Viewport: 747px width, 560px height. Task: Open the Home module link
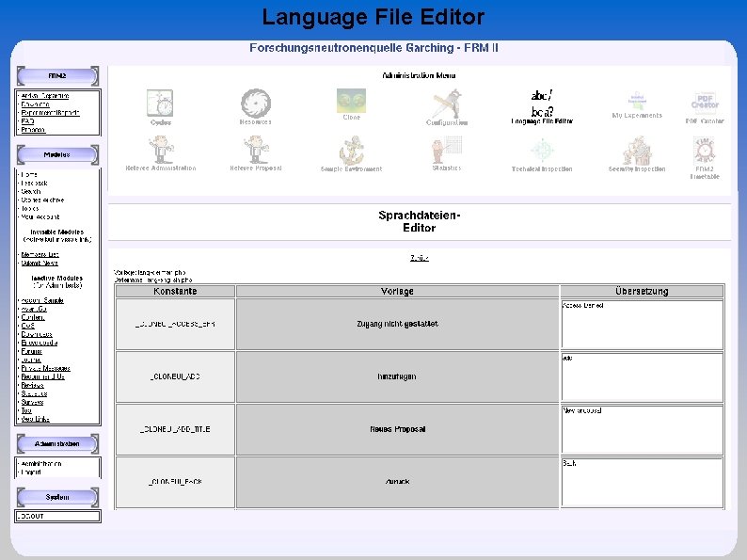[x=29, y=174]
